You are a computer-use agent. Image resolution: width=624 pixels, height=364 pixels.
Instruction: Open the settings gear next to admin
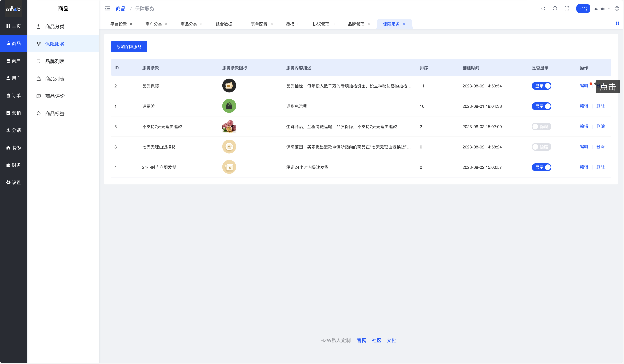(617, 8)
